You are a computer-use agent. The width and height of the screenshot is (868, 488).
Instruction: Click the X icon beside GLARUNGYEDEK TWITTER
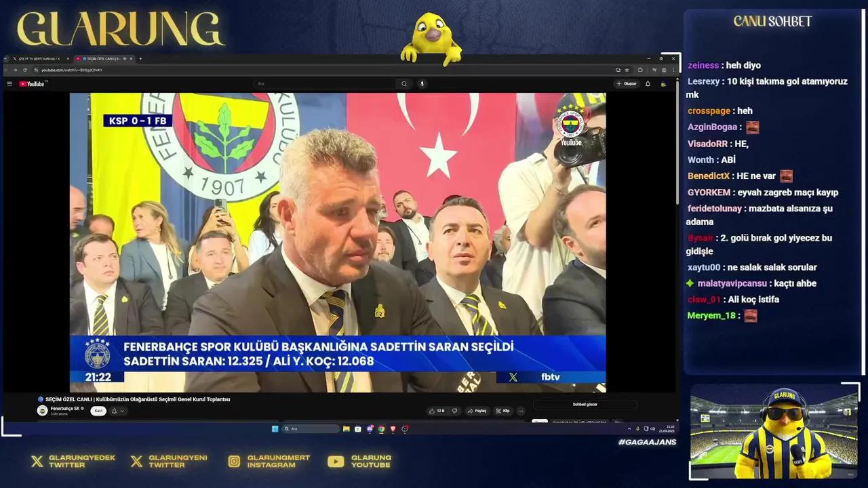[x=37, y=462]
